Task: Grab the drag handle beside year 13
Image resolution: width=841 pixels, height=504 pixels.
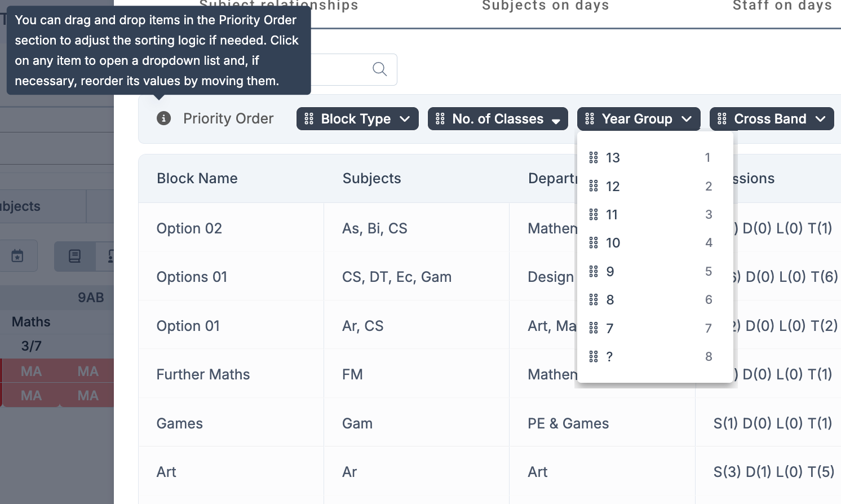Action: pyautogui.click(x=593, y=158)
